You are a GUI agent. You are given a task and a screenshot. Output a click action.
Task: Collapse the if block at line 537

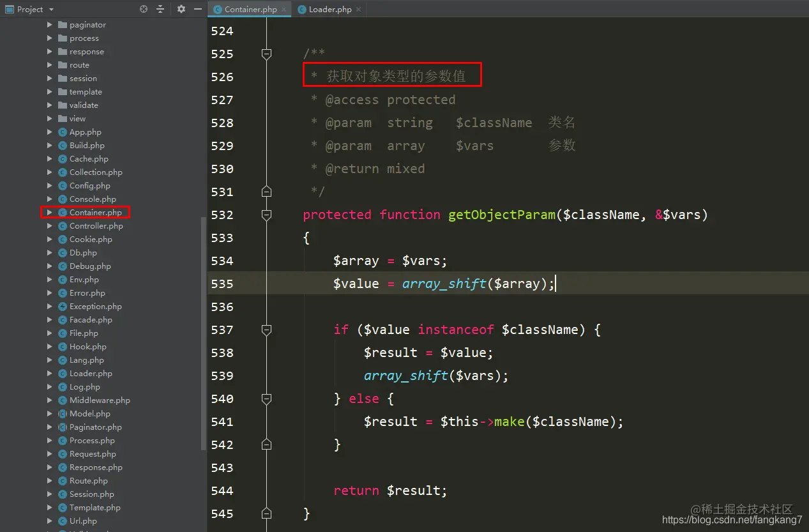pyautogui.click(x=267, y=330)
